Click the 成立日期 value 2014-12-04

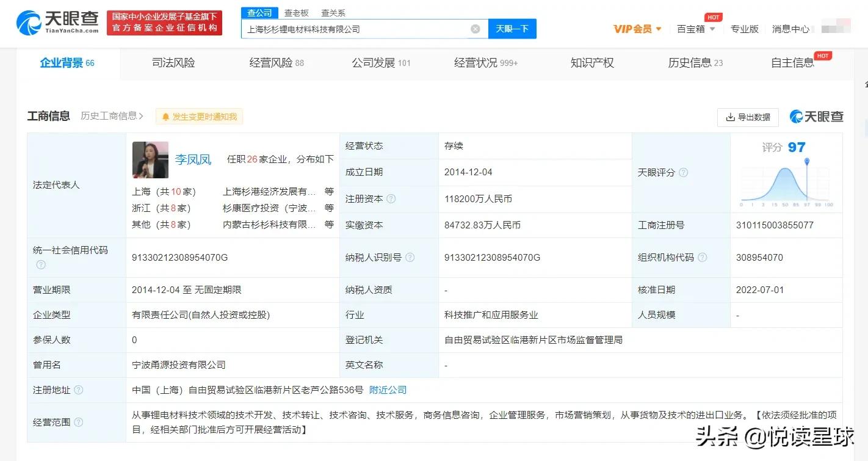click(x=468, y=172)
